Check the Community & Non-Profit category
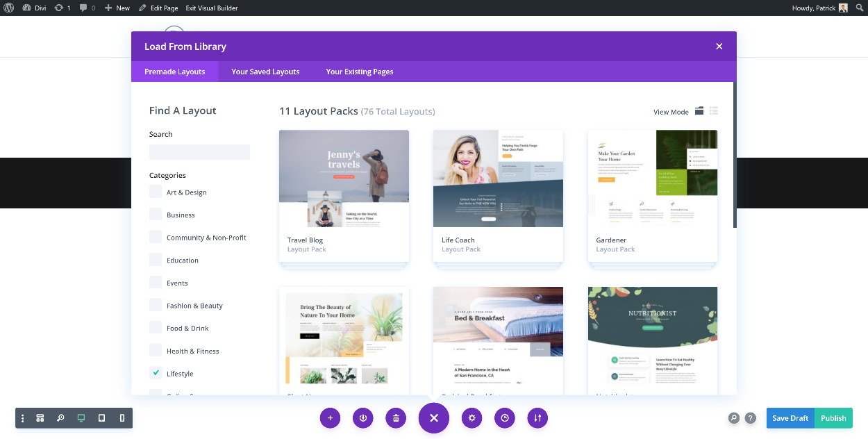868x439 pixels. coord(156,237)
